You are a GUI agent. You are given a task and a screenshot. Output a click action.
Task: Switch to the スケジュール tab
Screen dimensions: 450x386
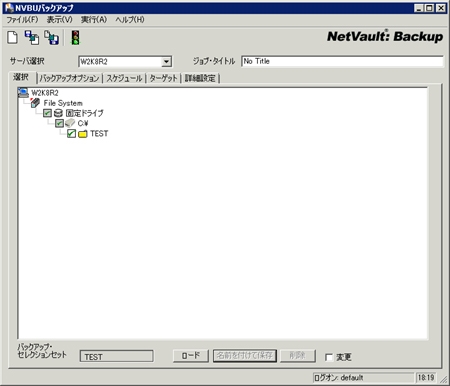point(124,78)
